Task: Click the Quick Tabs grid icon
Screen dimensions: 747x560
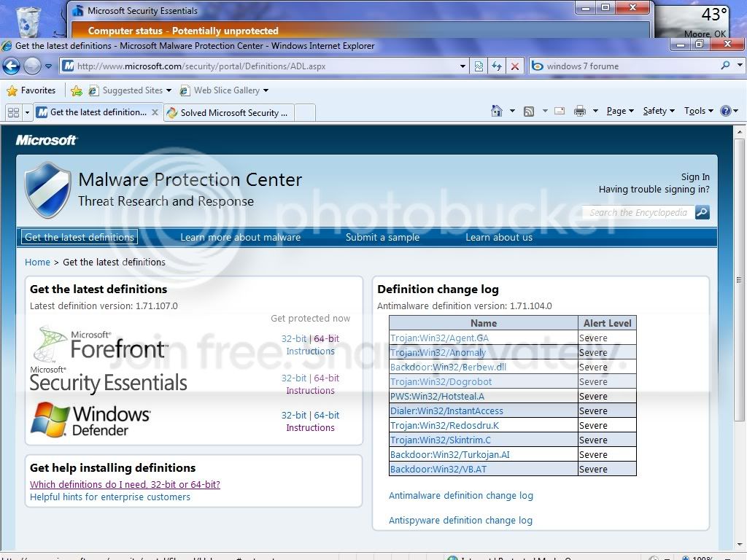Action: pyautogui.click(x=13, y=113)
